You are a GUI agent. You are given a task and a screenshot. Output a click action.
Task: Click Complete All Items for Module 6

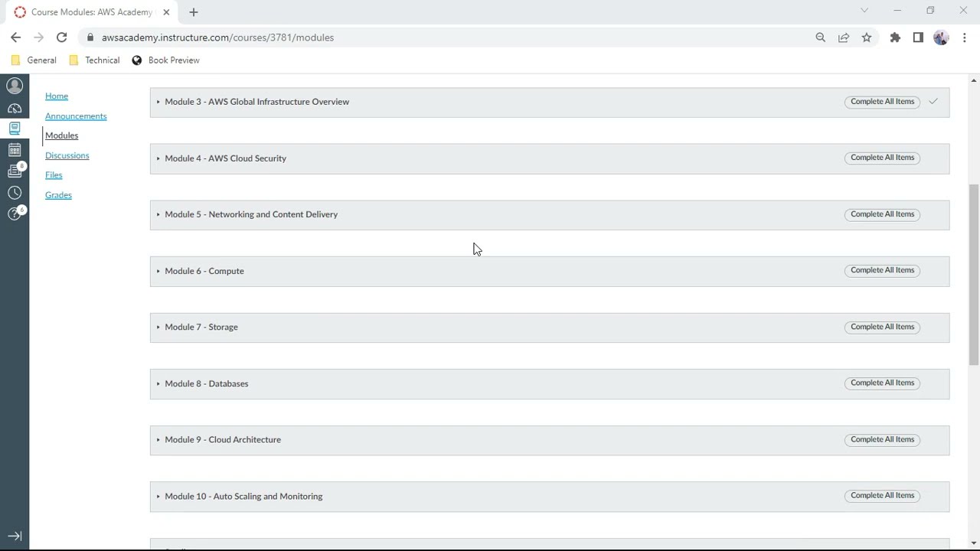tap(882, 270)
